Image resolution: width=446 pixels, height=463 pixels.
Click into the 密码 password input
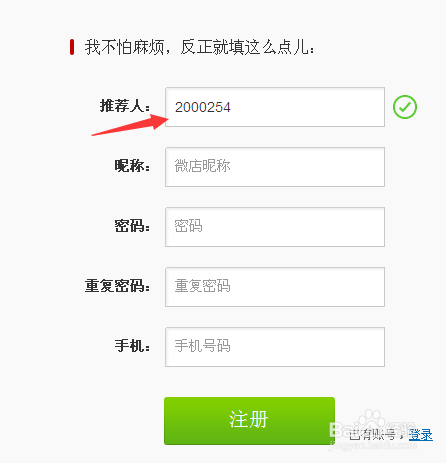click(x=275, y=227)
